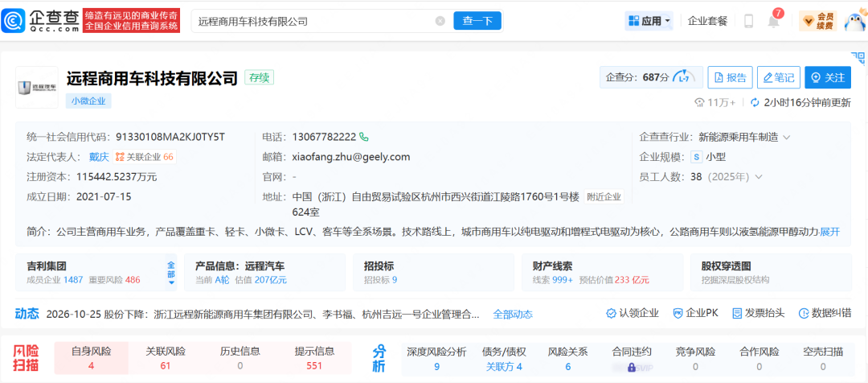The width and height of the screenshot is (868, 383).
Task: Click the 小微企业 tag
Action: 88,101
